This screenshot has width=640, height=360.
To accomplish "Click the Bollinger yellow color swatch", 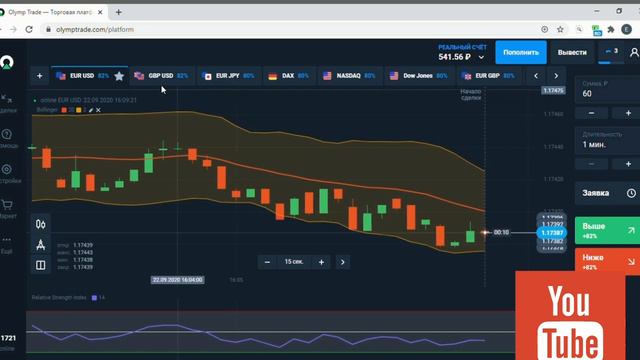I will tap(79, 110).
